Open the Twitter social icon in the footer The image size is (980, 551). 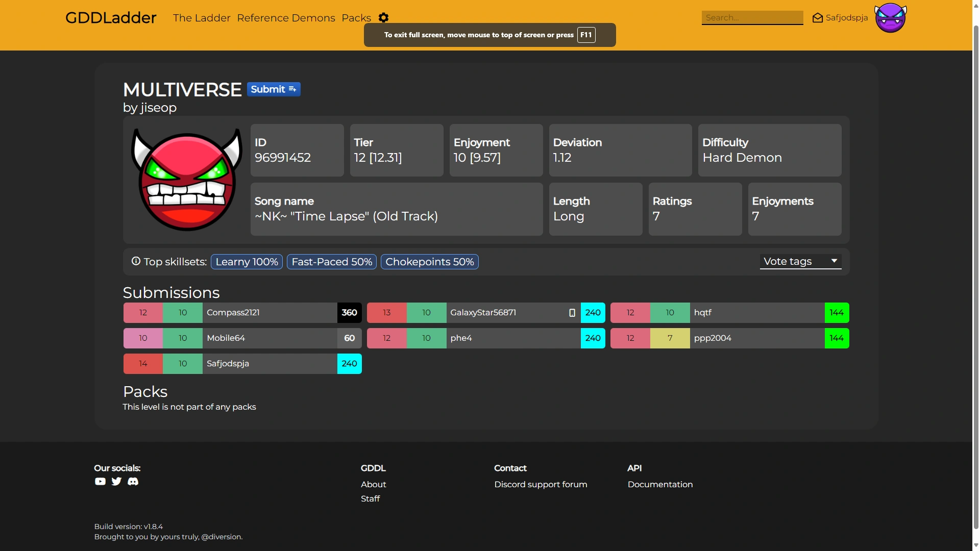(x=116, y=481)
